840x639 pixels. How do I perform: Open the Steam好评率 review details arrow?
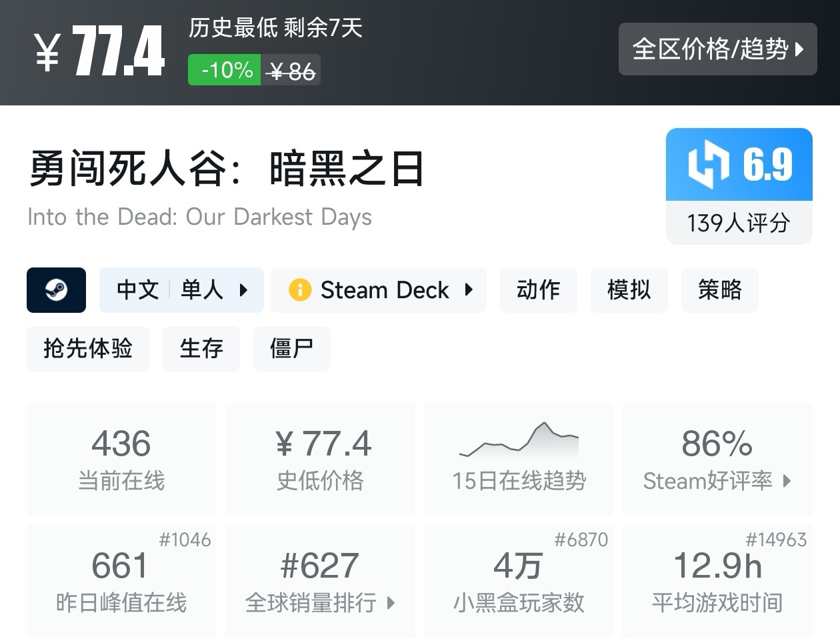(787, 480)
